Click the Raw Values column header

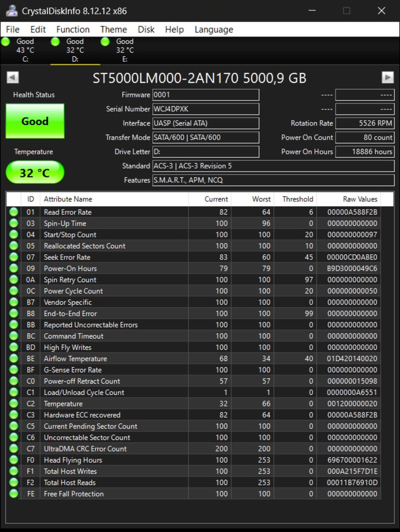(349, 199)
